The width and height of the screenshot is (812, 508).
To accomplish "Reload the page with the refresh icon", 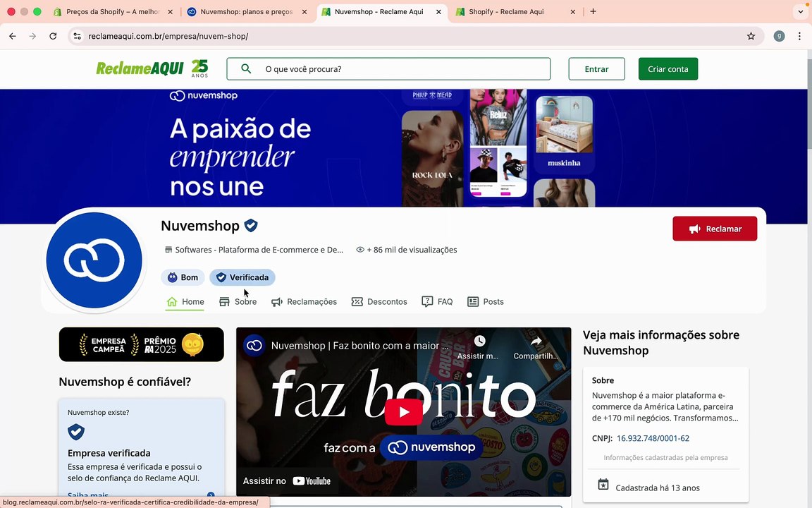I will point(53,36).
